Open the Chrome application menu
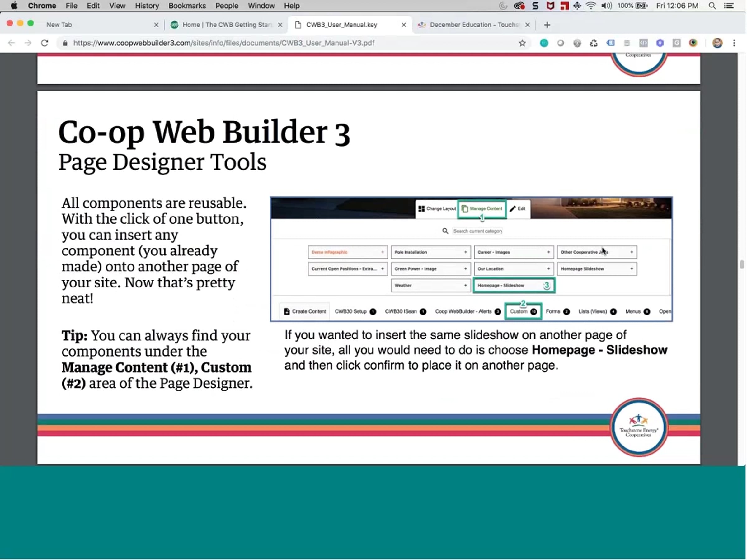 click(x=42, y=6)
